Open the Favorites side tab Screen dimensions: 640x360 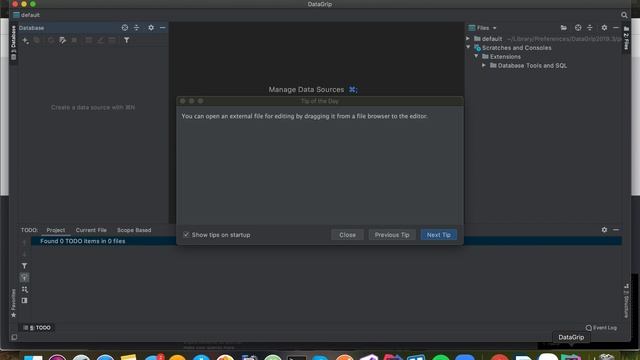click(13, 303)
